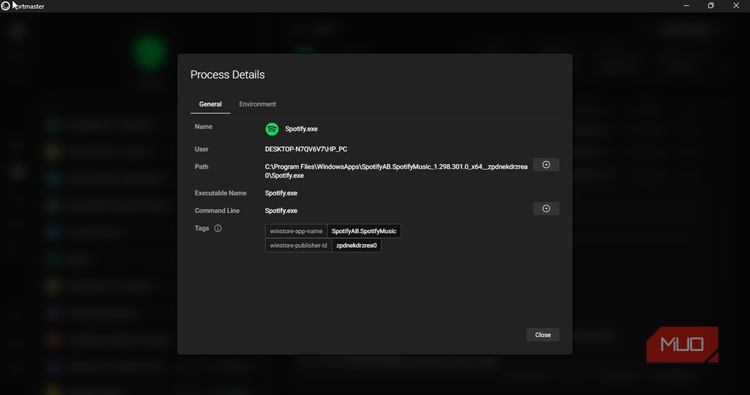The height and width of the screenshot is (395, 750).
Task: Switch to the General tab
Action: (x=210, y=104)
